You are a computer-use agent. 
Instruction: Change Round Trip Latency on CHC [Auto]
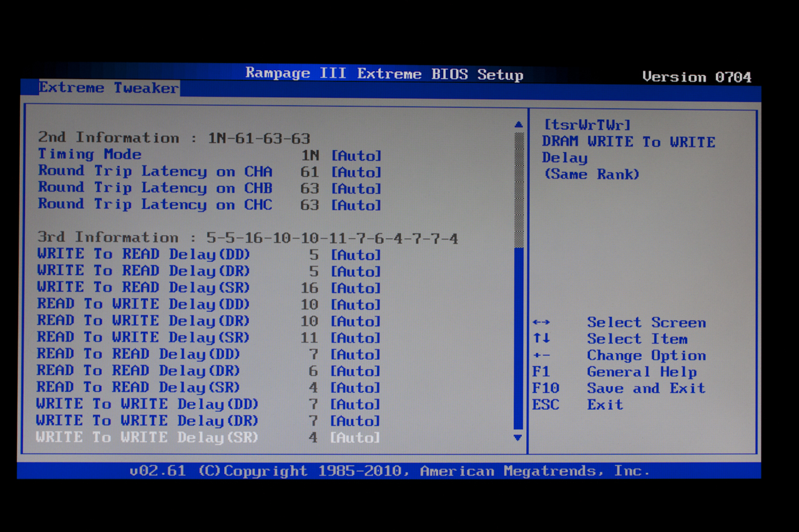[356, 205]
